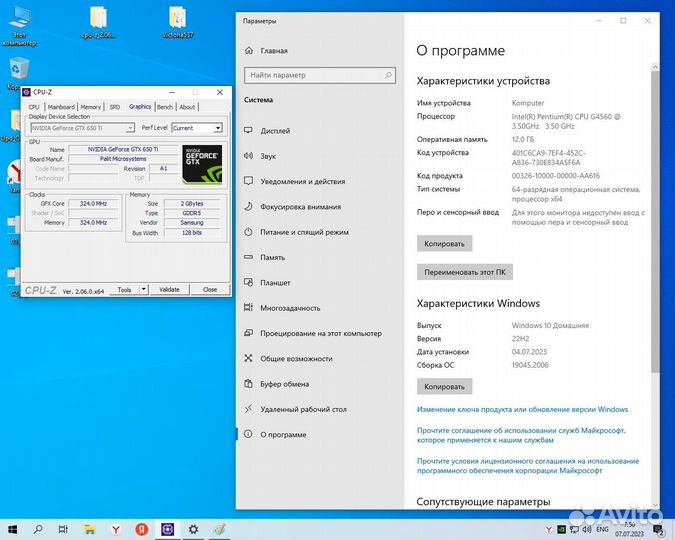The width and height of the screenshot is (675, 540).
Task: Click the Settings gear on the taskbar
Action: (193, 529)
